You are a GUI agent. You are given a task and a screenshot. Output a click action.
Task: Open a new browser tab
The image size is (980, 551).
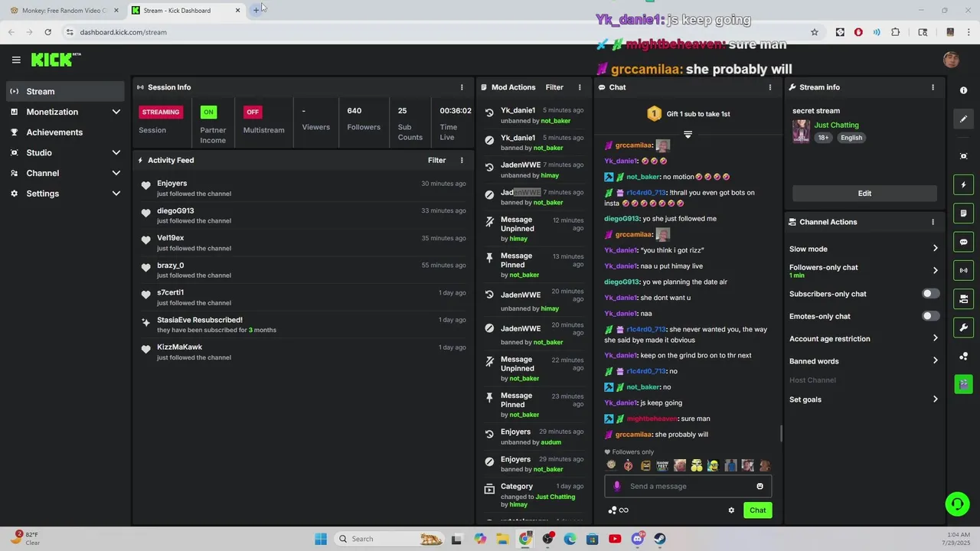point(256,10)
